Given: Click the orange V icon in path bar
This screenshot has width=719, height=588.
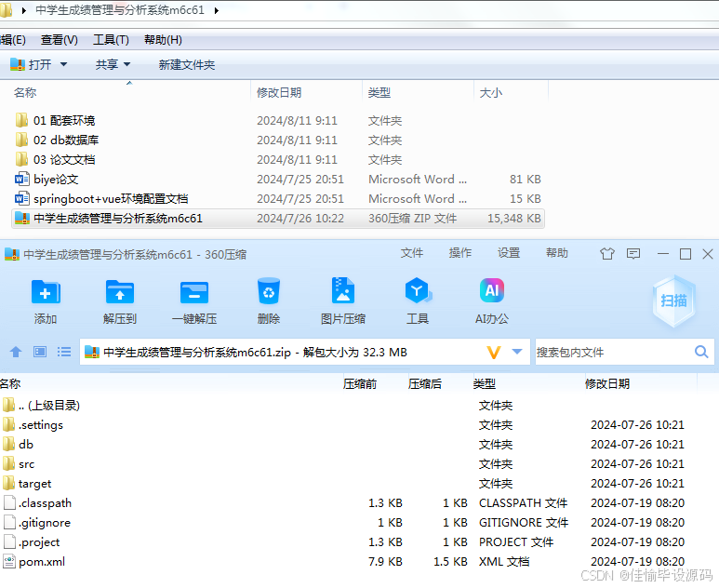Looking at the screenshot, I should pyautogui.click(x=493, y=353).
